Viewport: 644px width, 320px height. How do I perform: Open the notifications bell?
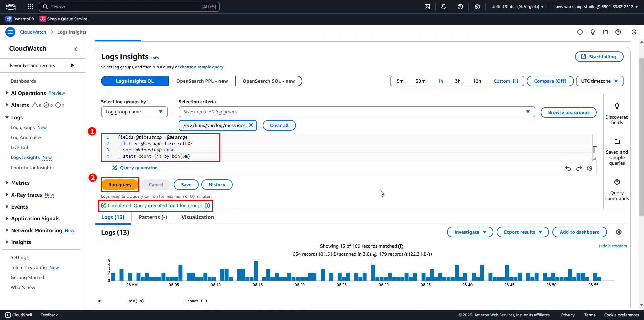click(444, 7)
